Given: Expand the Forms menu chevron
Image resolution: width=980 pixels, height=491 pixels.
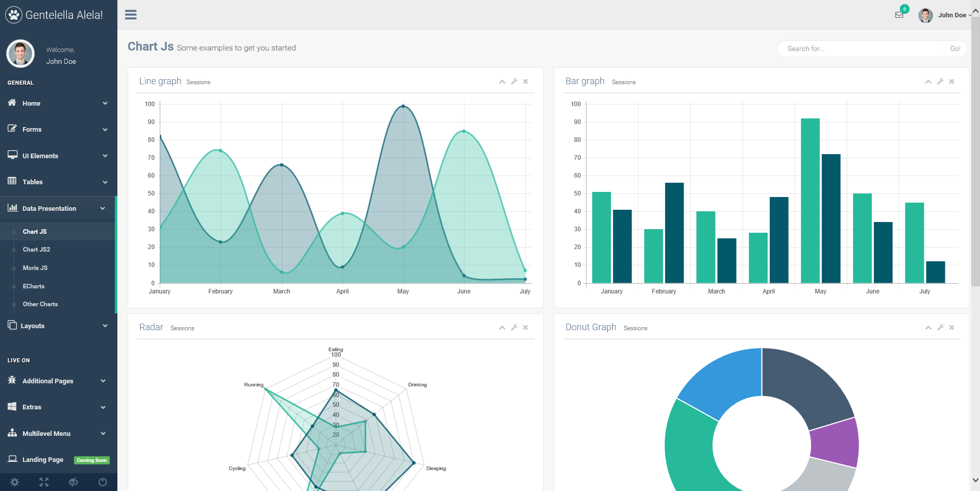Looking at the screenshot, I should point(105,130).
